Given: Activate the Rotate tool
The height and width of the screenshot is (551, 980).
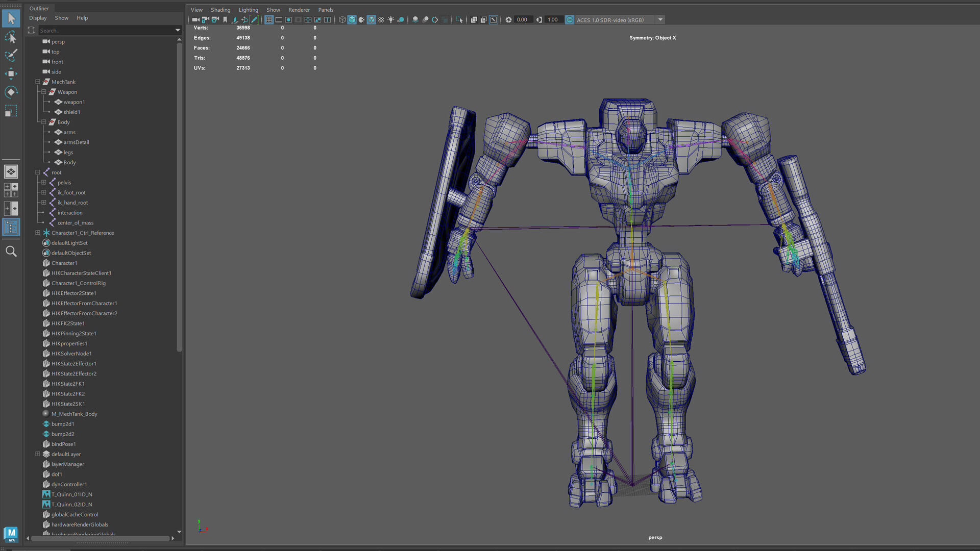Looking at the screenshot, I should pos(11,92).
